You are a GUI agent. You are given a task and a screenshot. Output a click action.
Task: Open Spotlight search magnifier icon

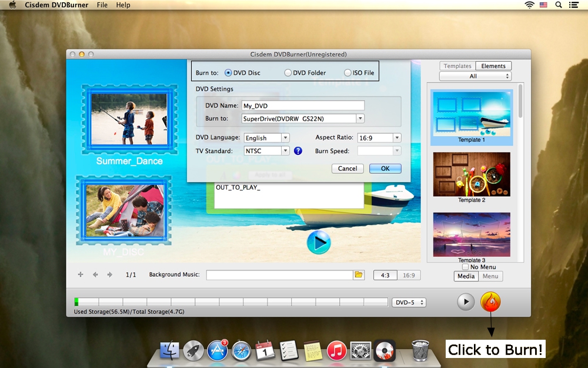pyautogui.click(x=559, y=5)
